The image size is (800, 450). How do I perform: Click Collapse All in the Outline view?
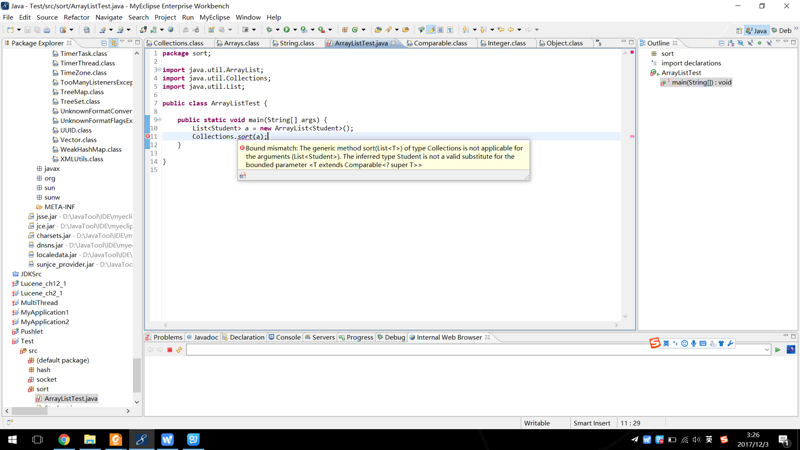(x=721, y=43)
